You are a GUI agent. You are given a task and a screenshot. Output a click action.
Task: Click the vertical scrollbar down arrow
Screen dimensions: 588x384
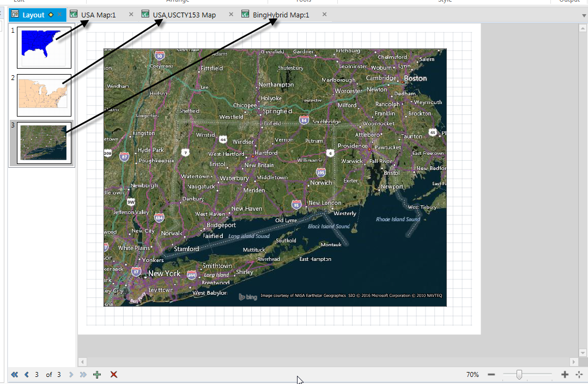click(583, 352)
